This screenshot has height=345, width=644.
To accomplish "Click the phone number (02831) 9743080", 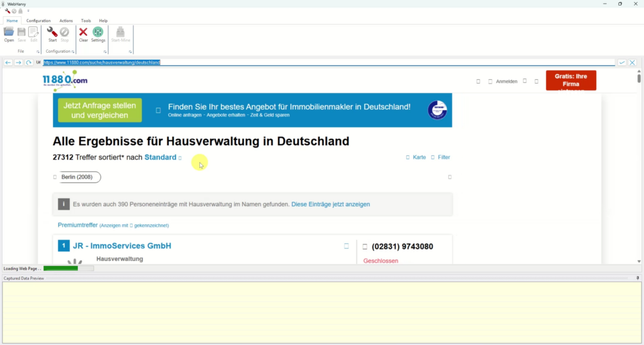I will click(x=402, y=246).
